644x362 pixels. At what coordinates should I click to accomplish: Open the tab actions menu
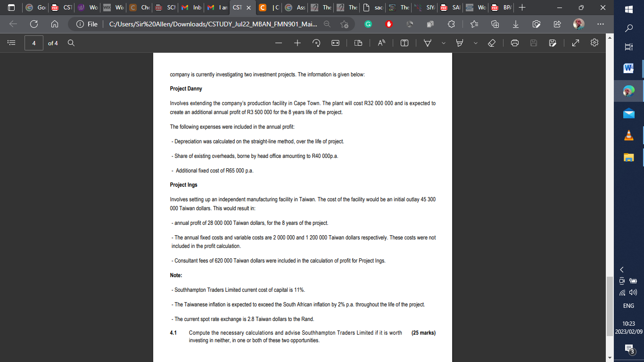click(x=12, y=8)
